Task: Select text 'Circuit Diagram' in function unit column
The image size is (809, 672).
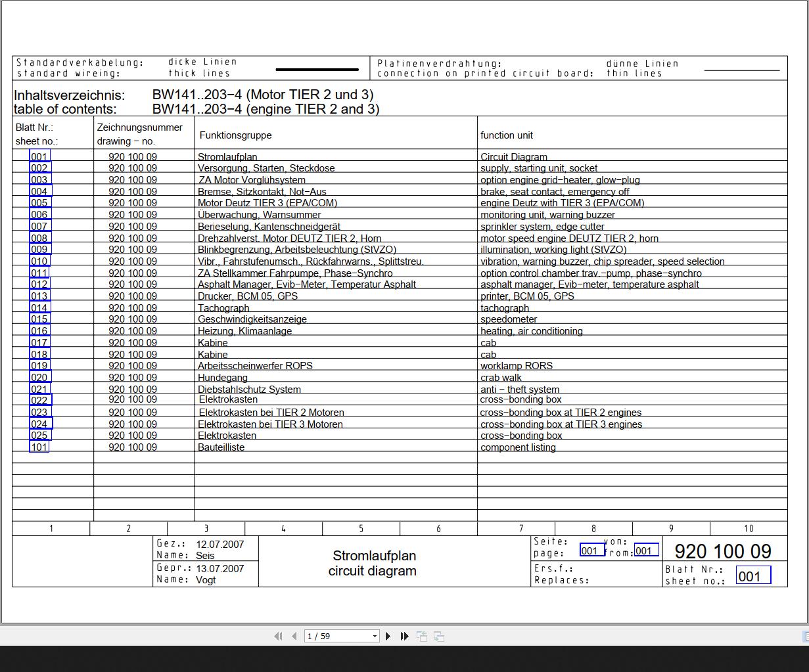Action: [x=514, y=156]
